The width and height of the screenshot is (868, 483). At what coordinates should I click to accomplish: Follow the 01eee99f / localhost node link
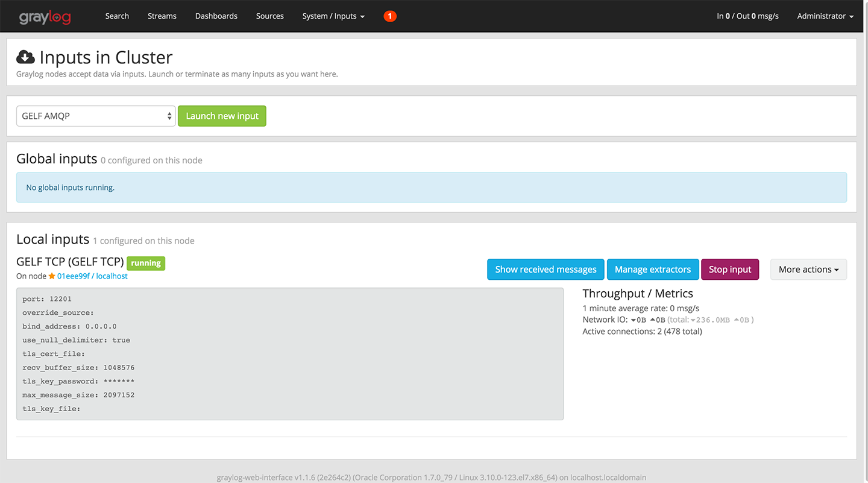point(92,276)
